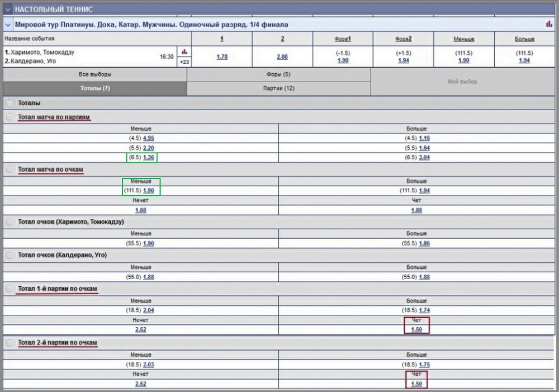
Task: Pick odds 4.95 for under 4.5 games
Action: [x=149, y=138]
